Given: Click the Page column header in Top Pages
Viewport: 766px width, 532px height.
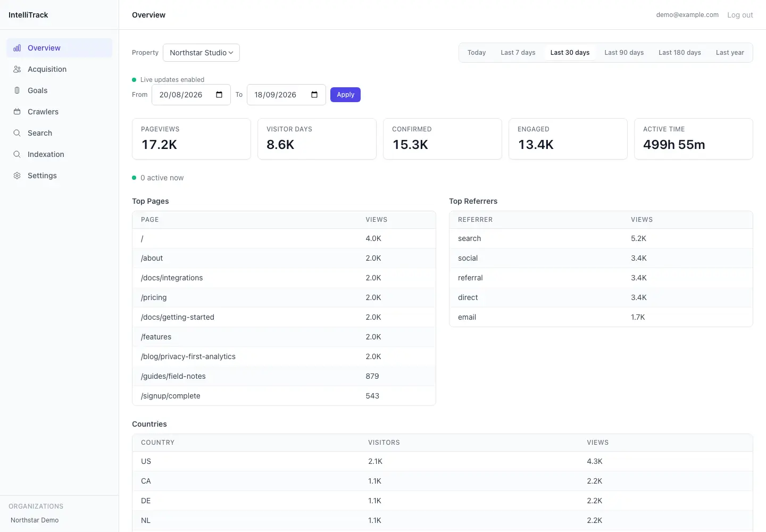Looking at the screenshot, I should tap(150, 220).
